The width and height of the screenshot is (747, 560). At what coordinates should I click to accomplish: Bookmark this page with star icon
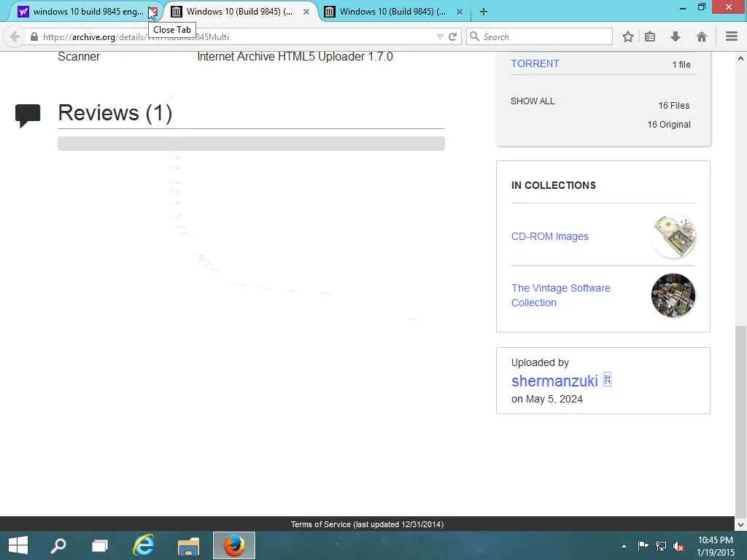point(628,36)
